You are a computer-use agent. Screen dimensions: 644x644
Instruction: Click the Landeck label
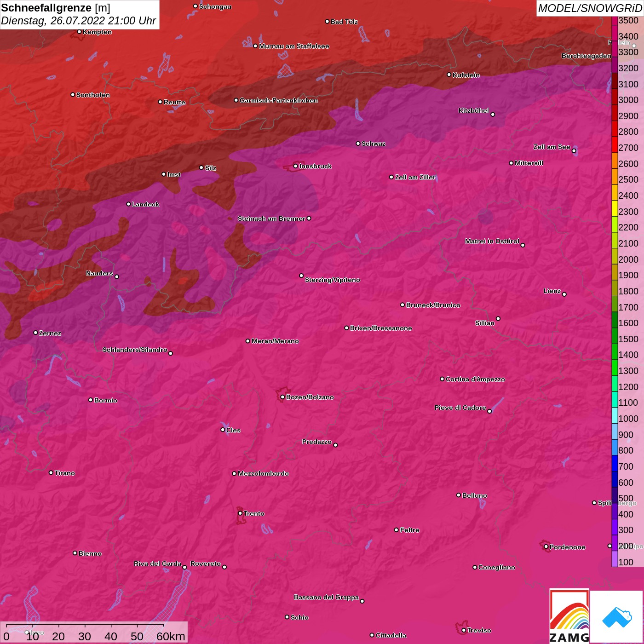(145, 204)
